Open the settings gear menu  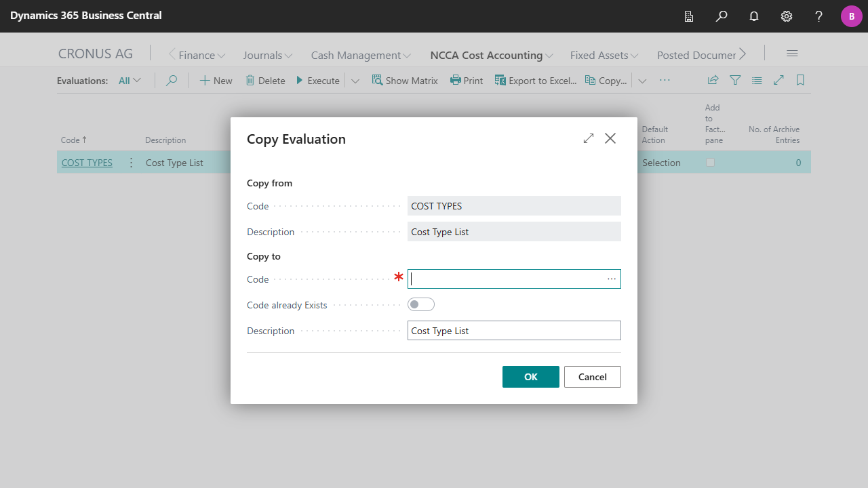coord(787,16)
